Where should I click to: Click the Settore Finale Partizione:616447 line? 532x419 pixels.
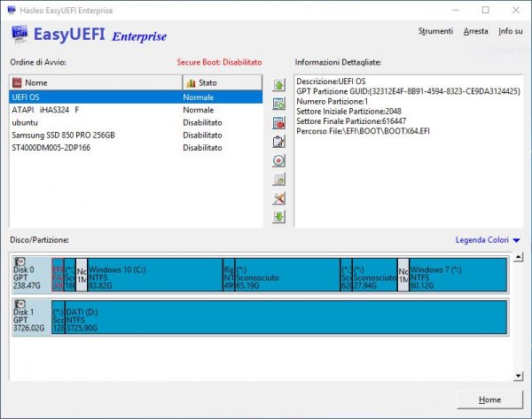coord(351,121)
